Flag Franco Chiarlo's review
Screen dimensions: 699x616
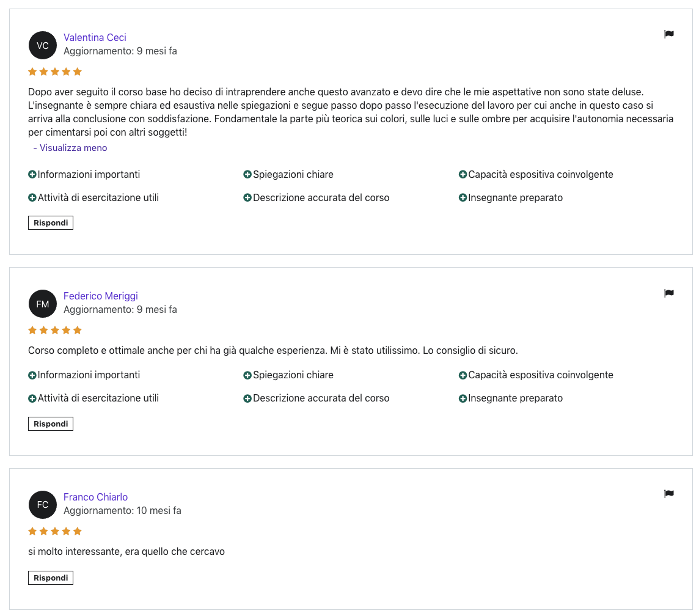(x=668, y=493)
